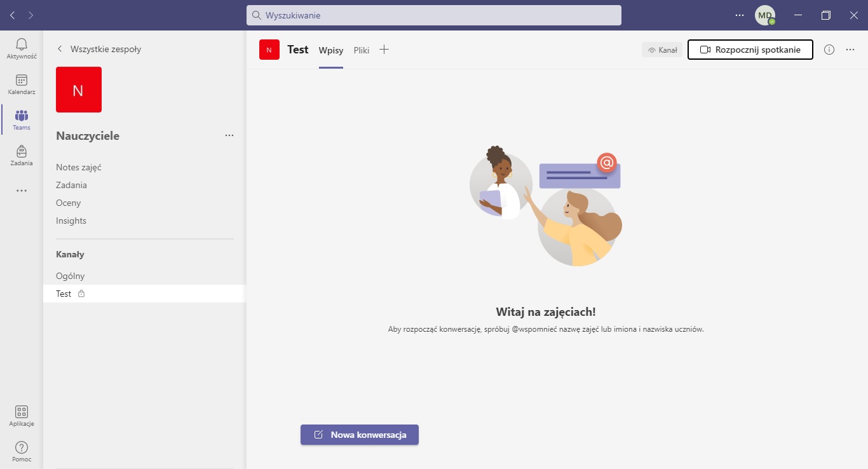
Task: Open Kalendarz from the sidebar
Action: click(x=21, y=81)
